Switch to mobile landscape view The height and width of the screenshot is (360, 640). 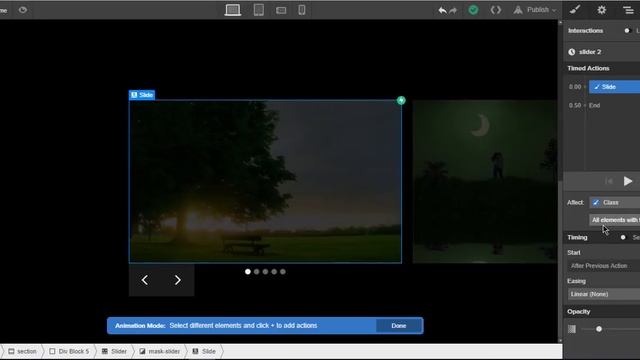[281, 10]
